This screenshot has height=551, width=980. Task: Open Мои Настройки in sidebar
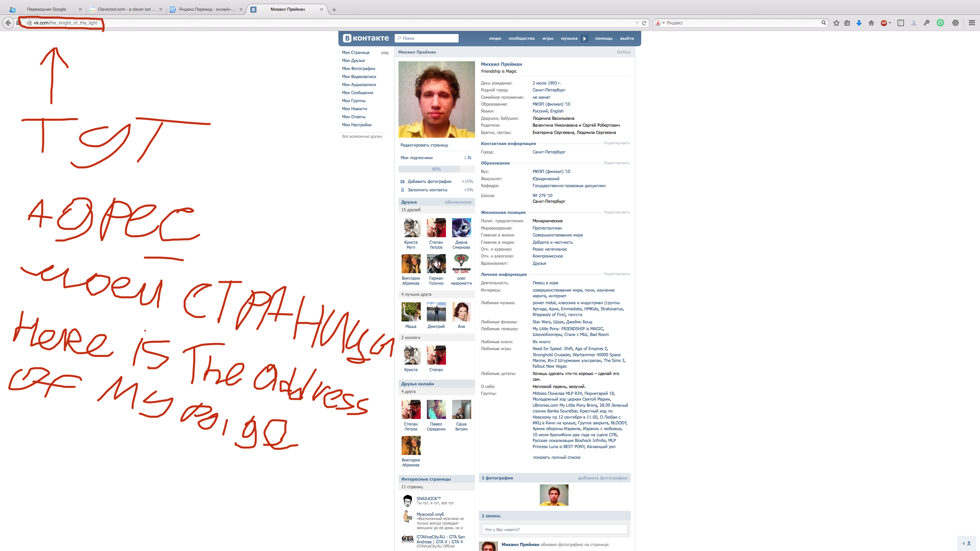(357, 125)
